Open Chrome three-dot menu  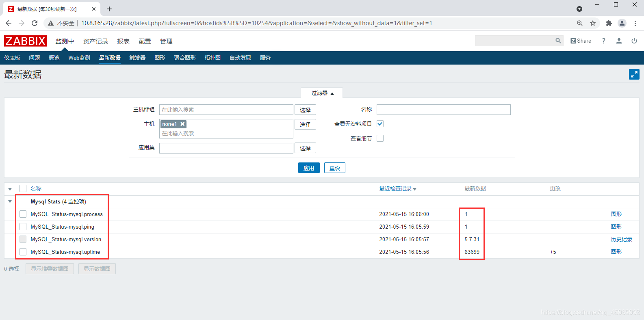[635, 23]
